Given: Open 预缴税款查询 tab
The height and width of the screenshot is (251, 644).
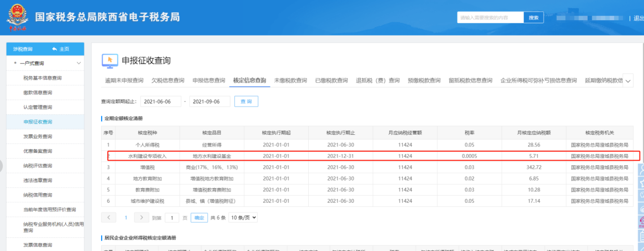Looking at the screenshot, I should [424, 81].
